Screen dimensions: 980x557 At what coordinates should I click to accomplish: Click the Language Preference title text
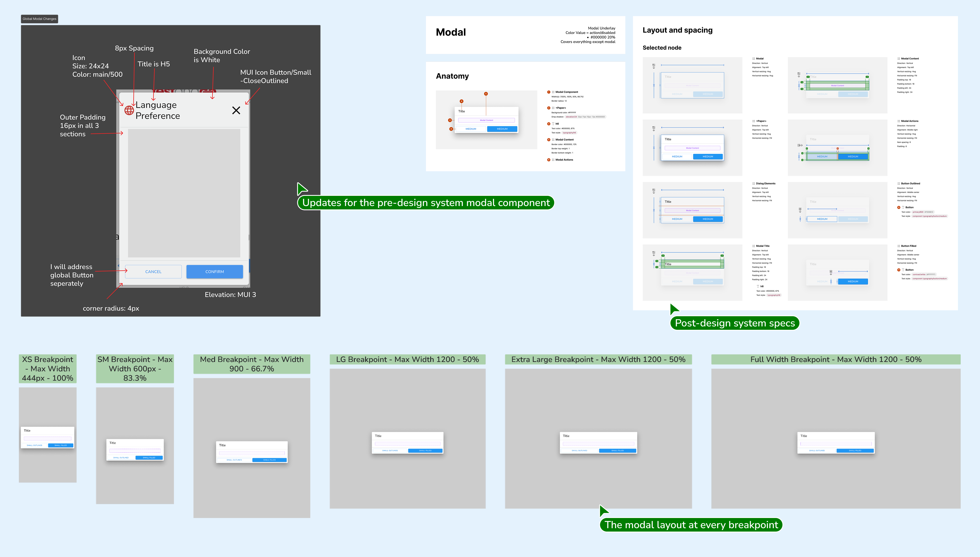tap(158, 110)
